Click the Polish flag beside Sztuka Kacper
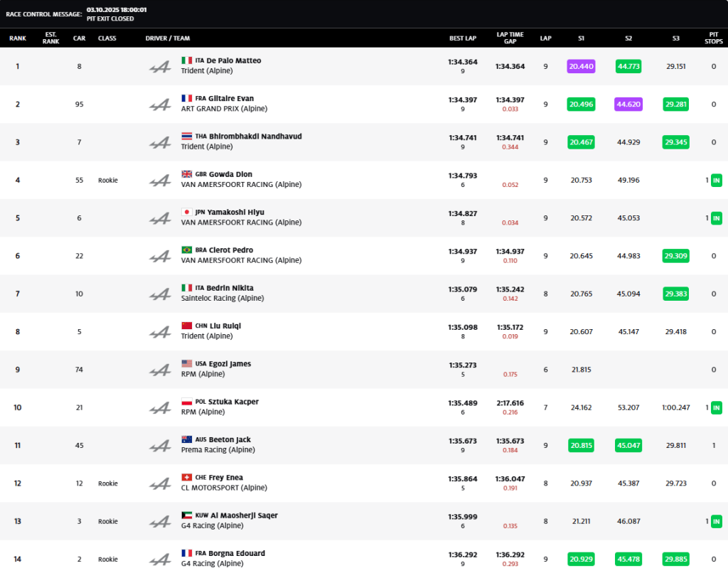The height and width of the screenshot is (573, 728). [187, 402]
